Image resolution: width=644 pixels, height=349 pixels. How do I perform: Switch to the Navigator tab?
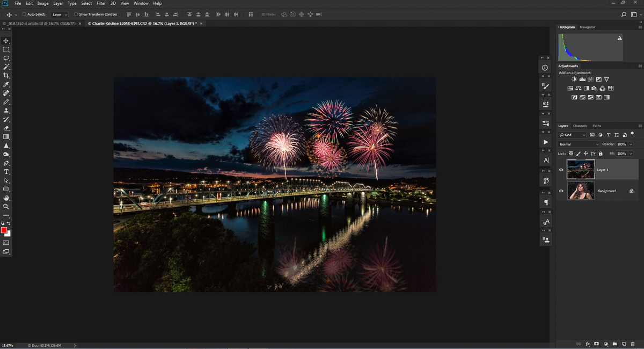[587, 27]
